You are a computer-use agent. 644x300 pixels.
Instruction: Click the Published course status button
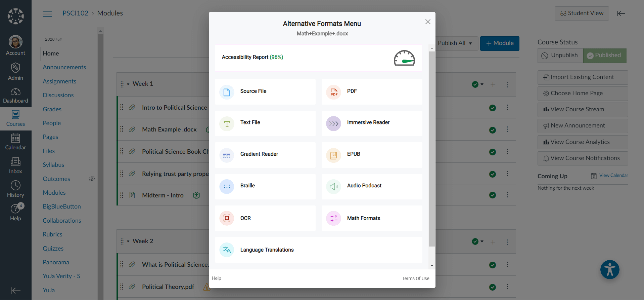[x=605, y=55]
